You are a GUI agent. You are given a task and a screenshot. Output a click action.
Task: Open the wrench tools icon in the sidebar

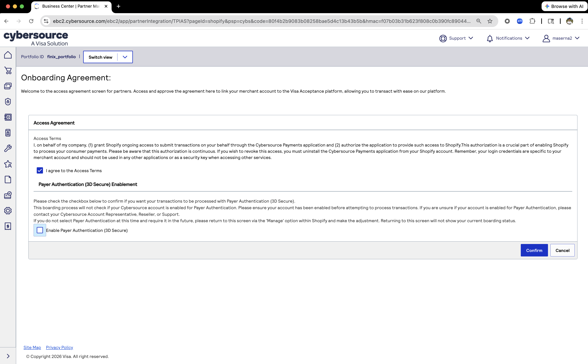click(x=8, y=148)
